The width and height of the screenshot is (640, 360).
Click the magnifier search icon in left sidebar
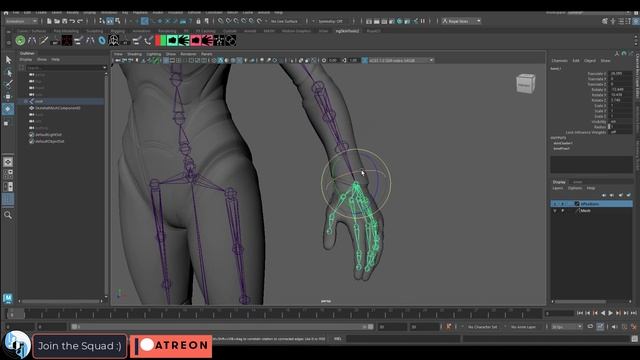click(8, 215)
